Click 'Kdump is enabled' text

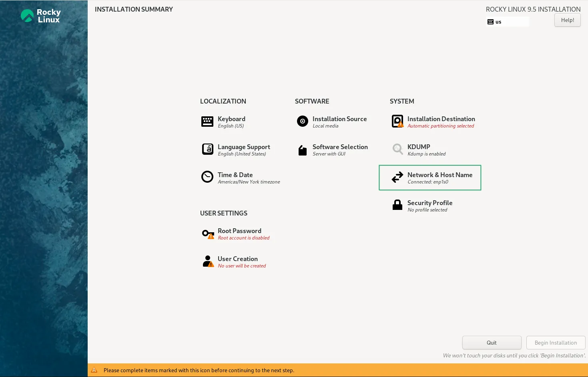point(426,154)
